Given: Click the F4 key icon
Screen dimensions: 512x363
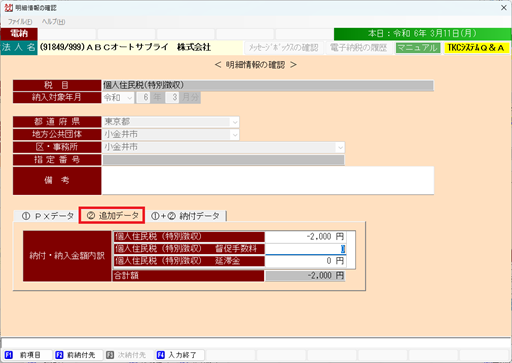Looking at the screenshot, I should (x=161, y=355).
